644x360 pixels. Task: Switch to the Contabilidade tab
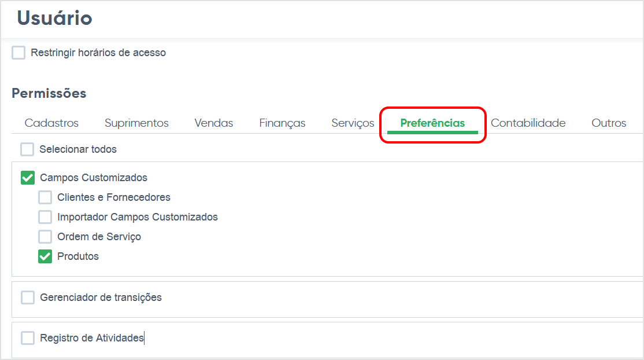click(528, 123)
